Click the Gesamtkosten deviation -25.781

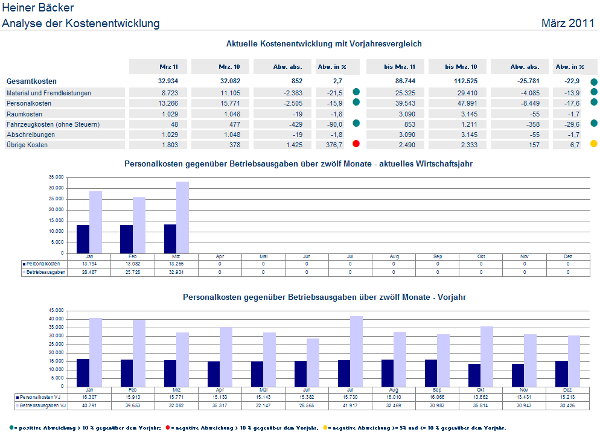pos(528,81)
